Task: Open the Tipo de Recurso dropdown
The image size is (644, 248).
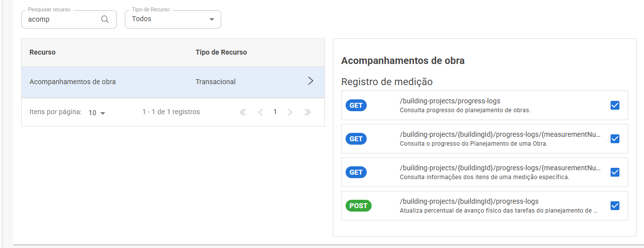Action: (173, 19)
